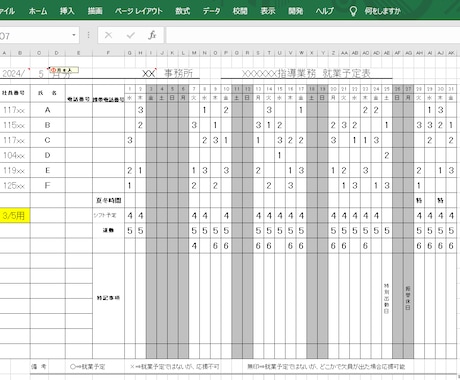Select row D's value 2 under day 25
The image size is (460, 380).
[387, 155]
